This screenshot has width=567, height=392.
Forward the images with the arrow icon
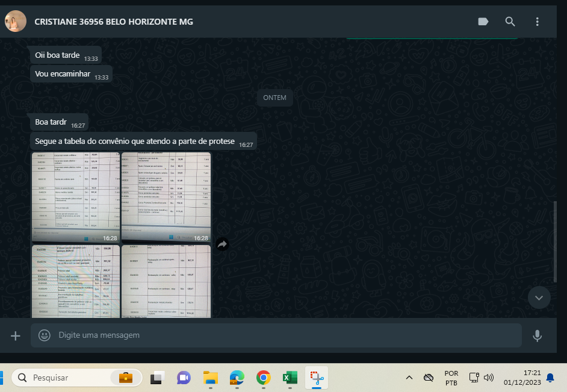coord(222,244)
